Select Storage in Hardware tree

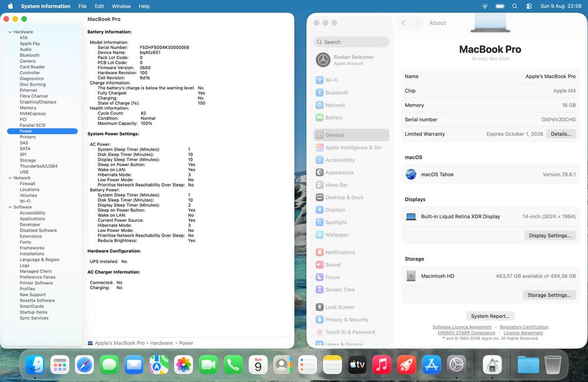(x=28, y=160)
